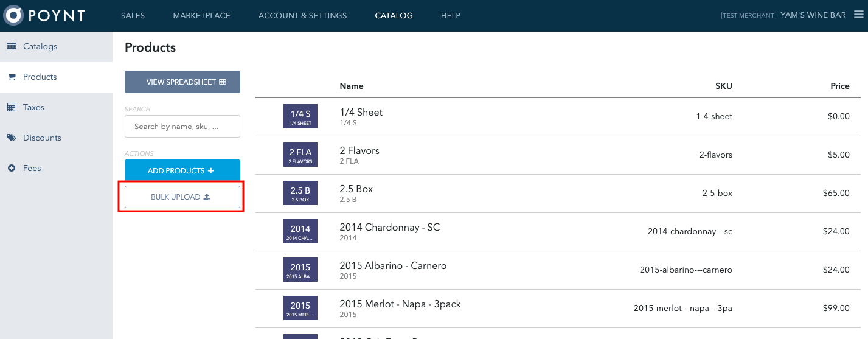Screen dimensions: 868x339
Task: Click the Yam's Wine Bar merchant name
Action: [x=813, y=15]
